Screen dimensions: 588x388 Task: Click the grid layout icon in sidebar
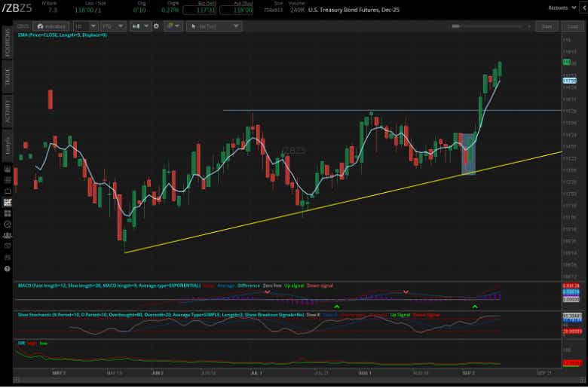tap(7, 213)
